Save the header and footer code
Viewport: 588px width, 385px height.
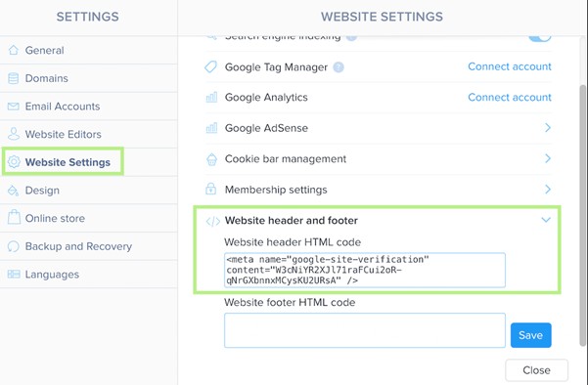[530, 335]
